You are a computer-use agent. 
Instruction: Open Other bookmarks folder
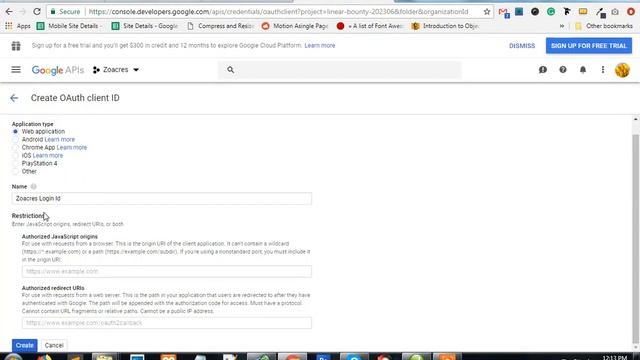(x=604, y=26)
